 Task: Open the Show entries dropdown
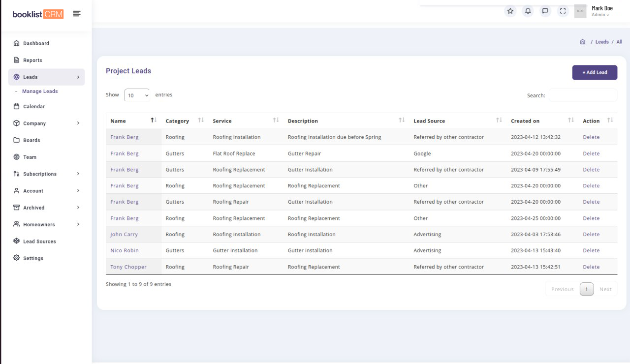[137, 95]
